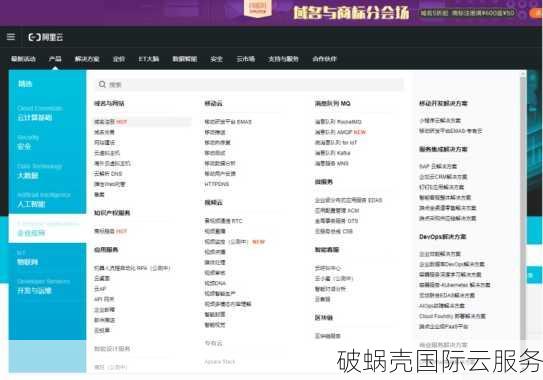Click the Aliyun 阿里云 logo
Screen dimensions: 543x380
(46, 37)
